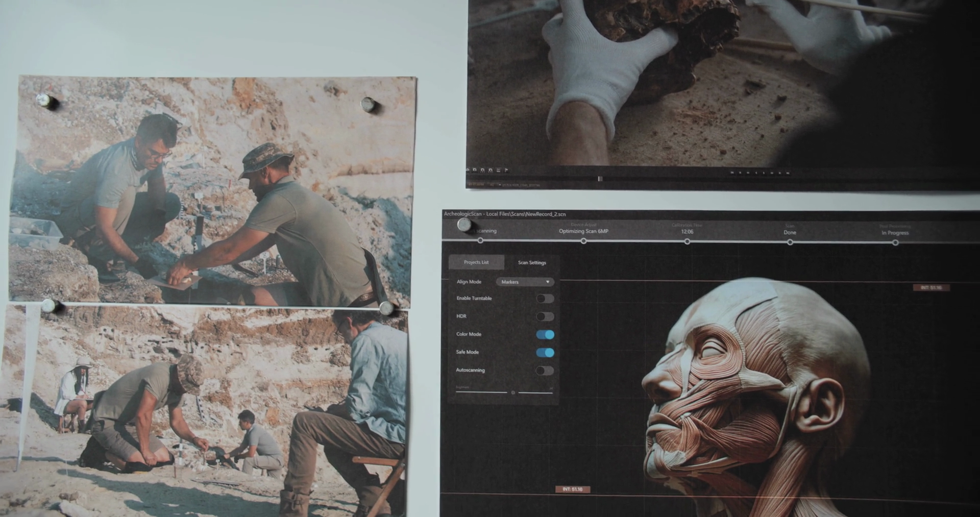Turn off the Safe Mode switch
The height and width of the screenshot is (517, 980).
click(x=545, y=353)
